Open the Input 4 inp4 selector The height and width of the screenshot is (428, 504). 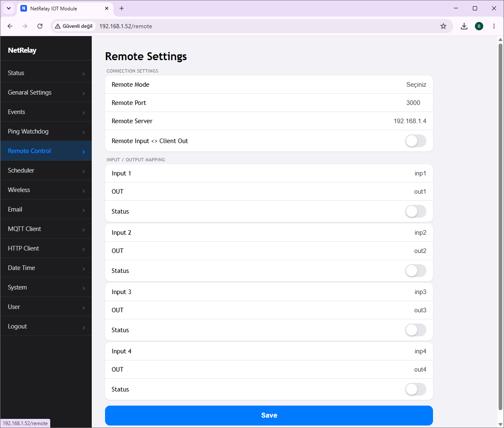tap(420, 351)
